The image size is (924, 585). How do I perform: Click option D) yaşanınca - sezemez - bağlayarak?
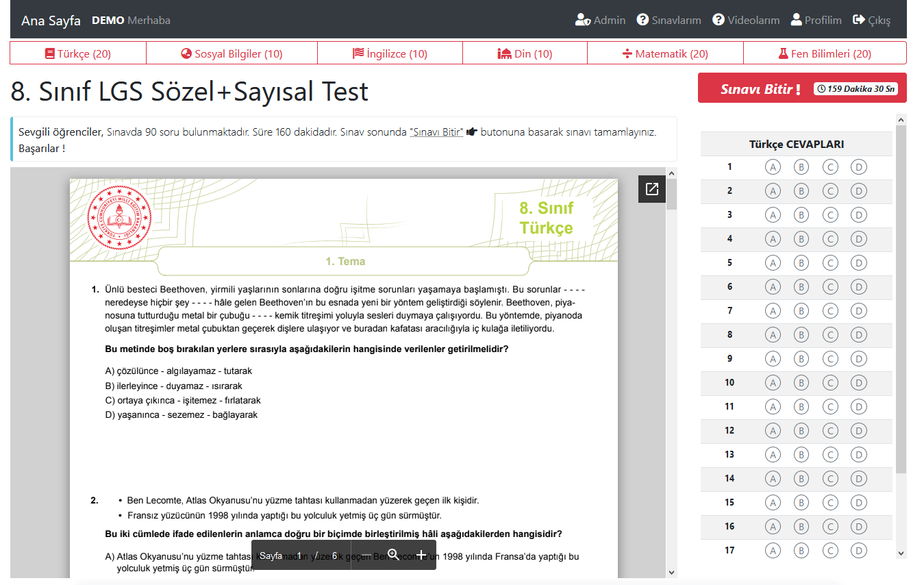[x=182, y=414]
